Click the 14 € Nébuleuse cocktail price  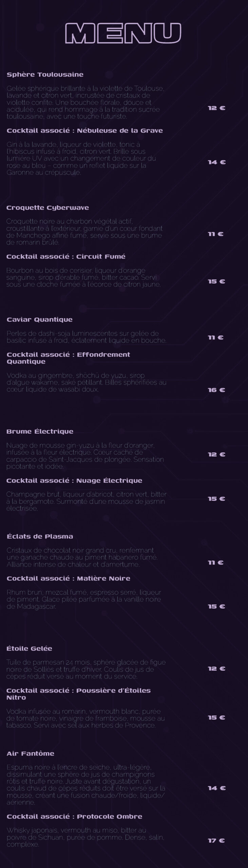pos(217,162)
